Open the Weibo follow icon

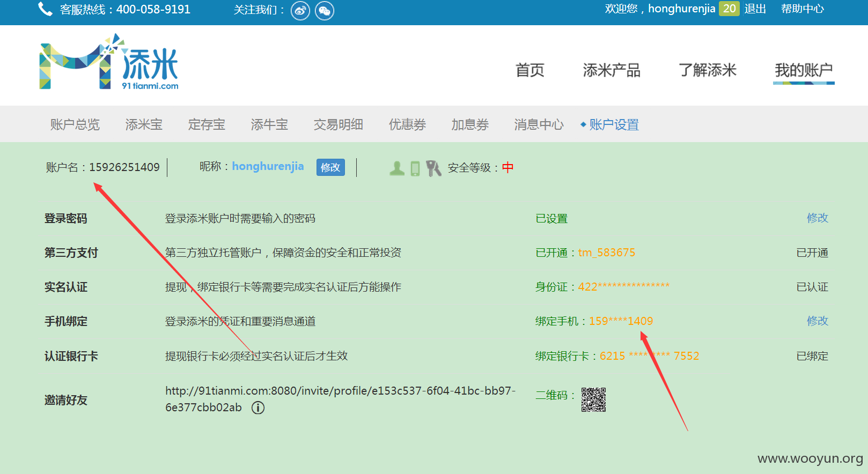tap(300, 11)
